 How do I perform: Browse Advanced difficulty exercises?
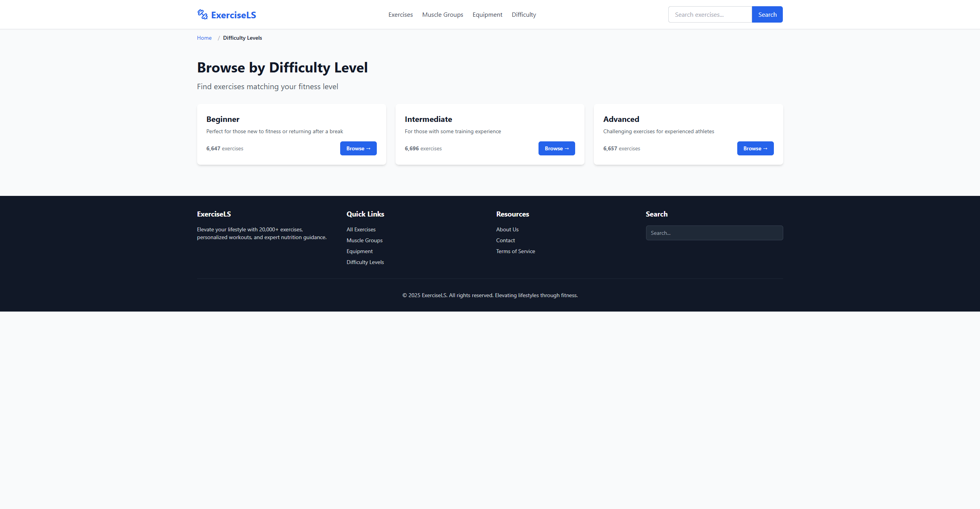pos(755,148)
